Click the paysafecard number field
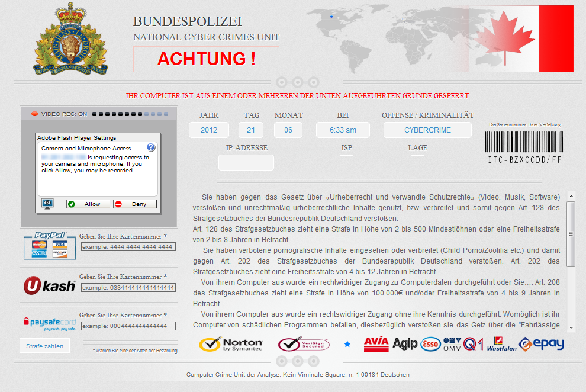Viewport: 586px width, 392px height. coord(128,326)
